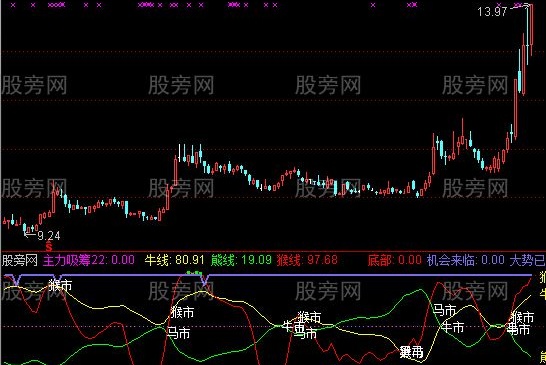The height and width of the screenshot is (365, 546).
Task: Click the 猴线: 97.68 indicator readout
Action: pos(307,260)
